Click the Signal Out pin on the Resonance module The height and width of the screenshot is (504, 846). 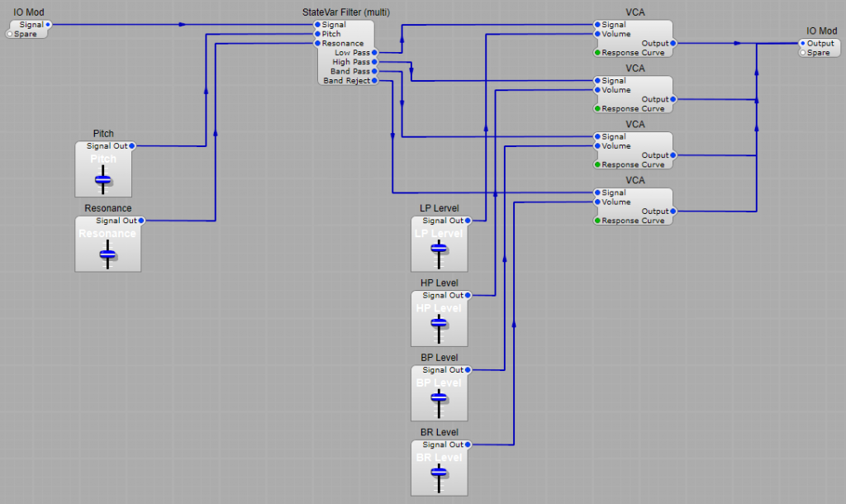tap(140, 221)
